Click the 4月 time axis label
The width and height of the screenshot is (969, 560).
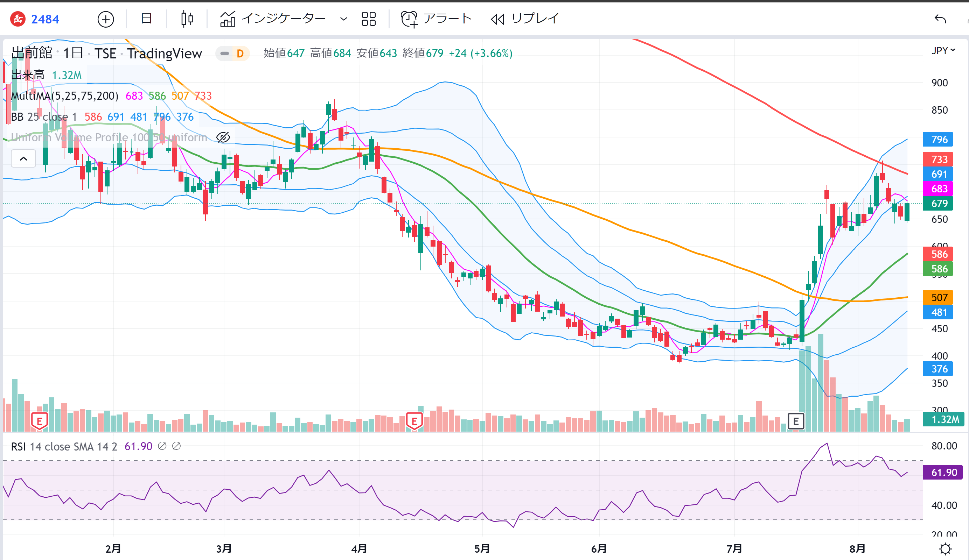pyautogui.click(x=359, y=549)
